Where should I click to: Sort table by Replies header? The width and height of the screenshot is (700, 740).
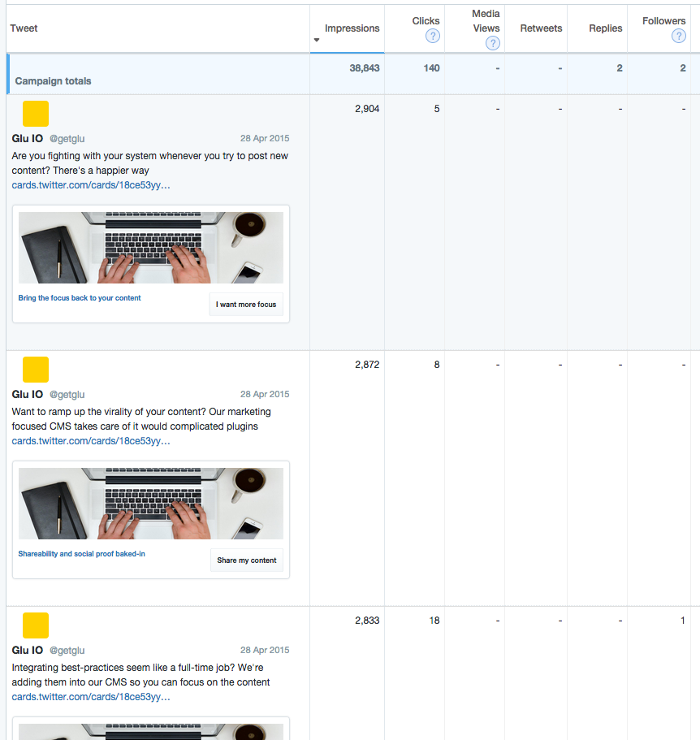click(x=605, y=28)
